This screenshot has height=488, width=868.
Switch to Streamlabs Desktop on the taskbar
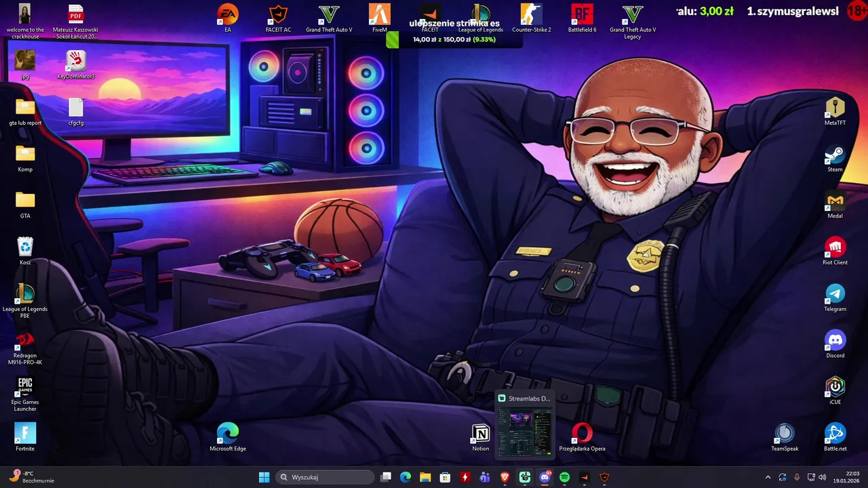coord(525,477)
